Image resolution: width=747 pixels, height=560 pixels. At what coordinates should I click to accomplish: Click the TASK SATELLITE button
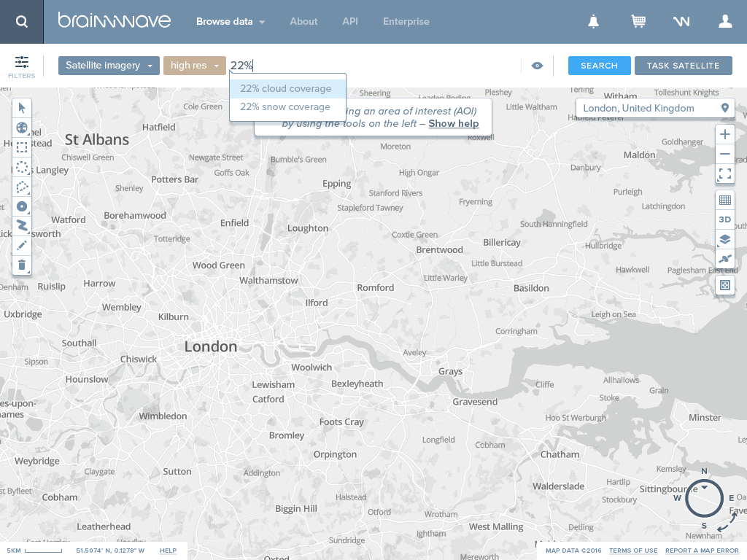[x=683, y=66]
